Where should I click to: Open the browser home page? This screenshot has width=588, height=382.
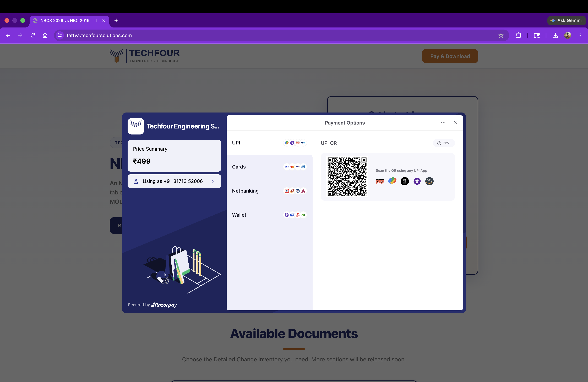tap(45, 35)
